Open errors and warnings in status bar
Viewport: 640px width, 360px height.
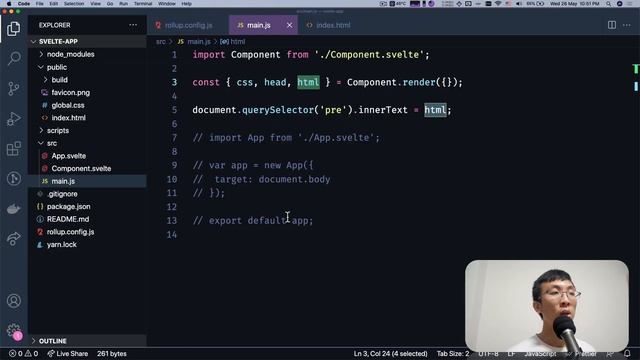click(24, 353)
